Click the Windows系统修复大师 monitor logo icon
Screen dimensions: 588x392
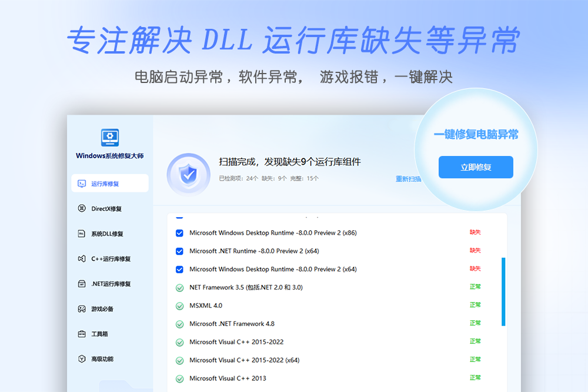[x=110, y=137]
